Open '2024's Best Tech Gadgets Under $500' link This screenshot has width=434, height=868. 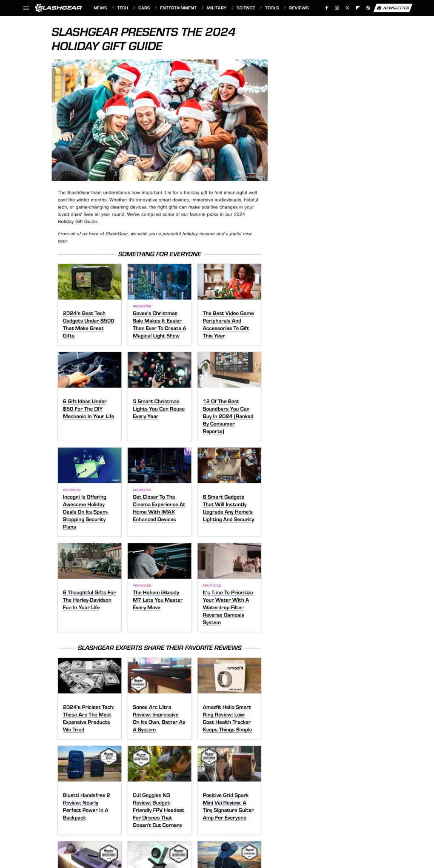coord(89,325)
